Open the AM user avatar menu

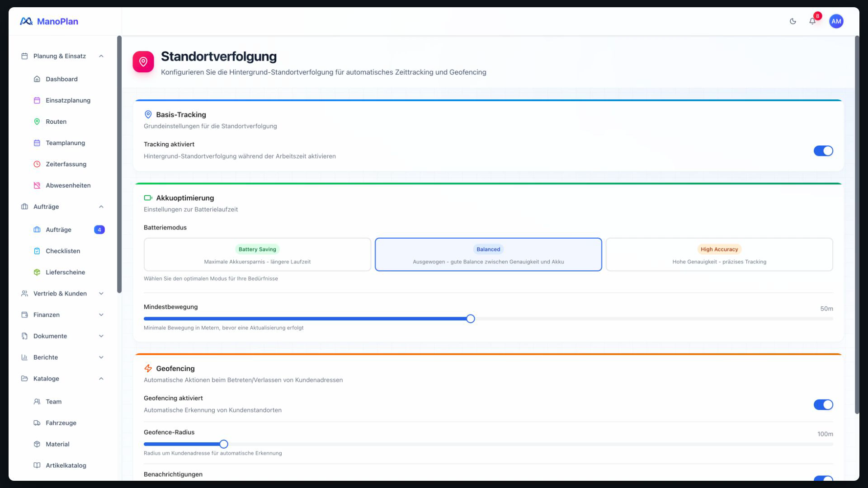click(x=836, y=21)
